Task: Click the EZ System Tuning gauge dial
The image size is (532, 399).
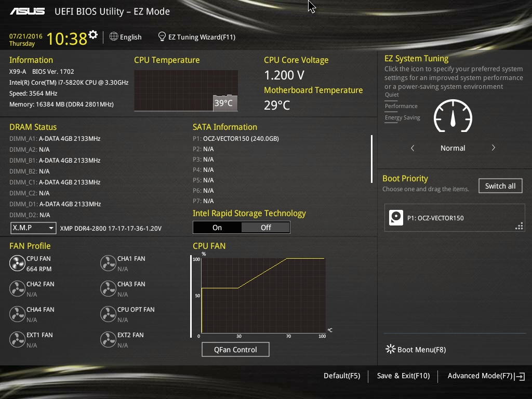Action: [x=453, y=116]
